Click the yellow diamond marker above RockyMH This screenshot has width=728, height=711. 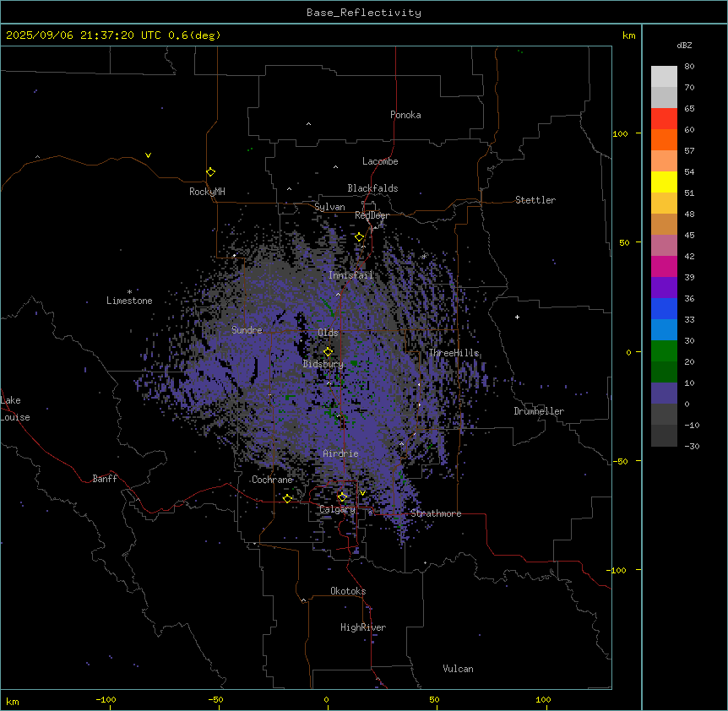[x=211, y=172]
